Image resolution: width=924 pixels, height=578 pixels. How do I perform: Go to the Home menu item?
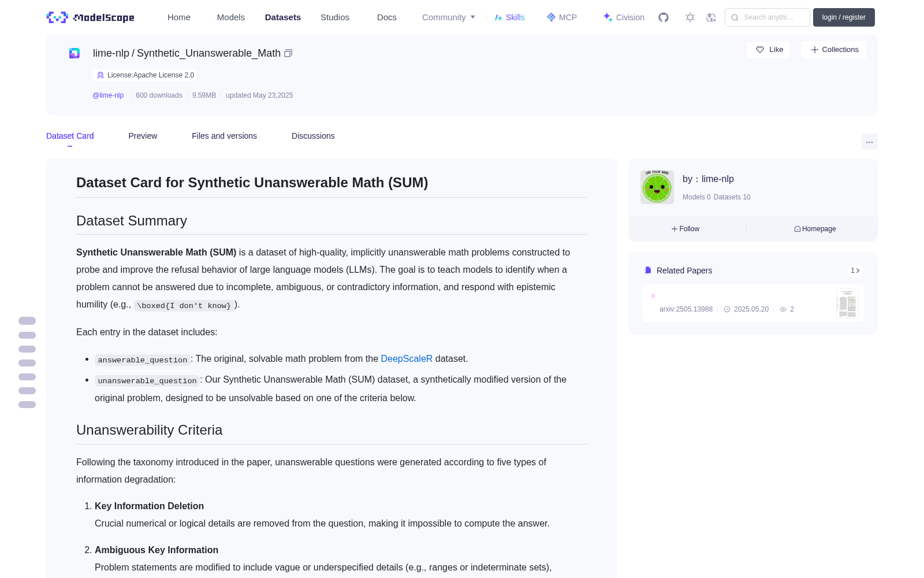(179, 17)
